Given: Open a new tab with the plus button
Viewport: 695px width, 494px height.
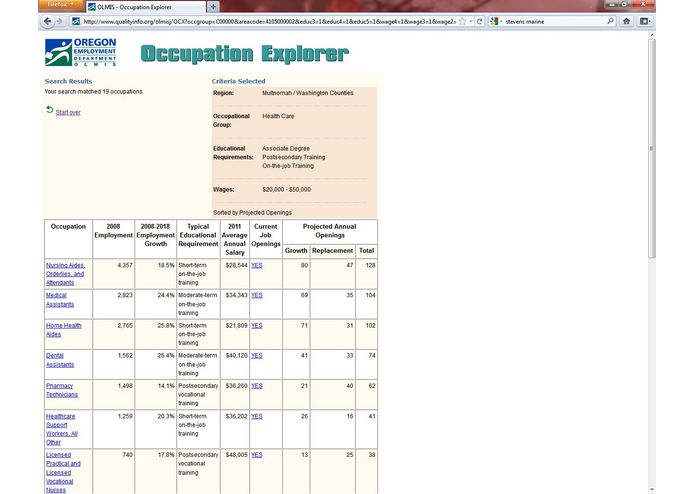Looking at the screenshot, I should tap(213, 7).
